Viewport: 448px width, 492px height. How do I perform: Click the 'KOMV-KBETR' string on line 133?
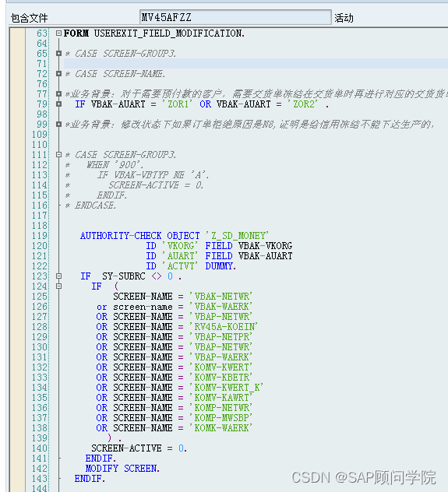point(220,377)
